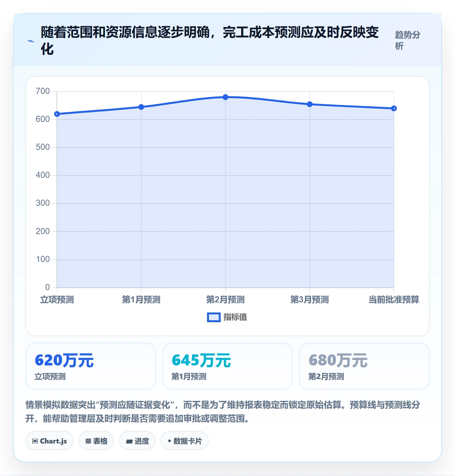Click the 400 y-axis label
The height and width of the screenshot is (476, 455).
[x=43, y=175]
